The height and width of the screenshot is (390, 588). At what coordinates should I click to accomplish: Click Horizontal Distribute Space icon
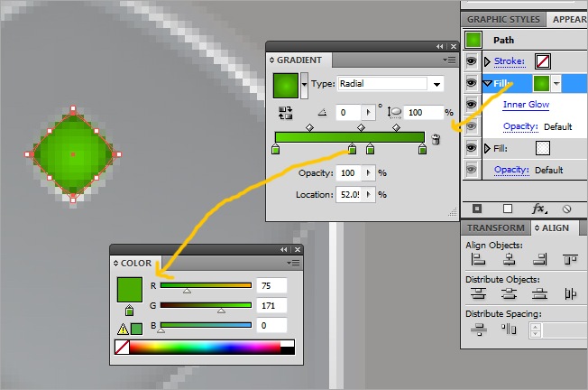[x=509, y=330]
